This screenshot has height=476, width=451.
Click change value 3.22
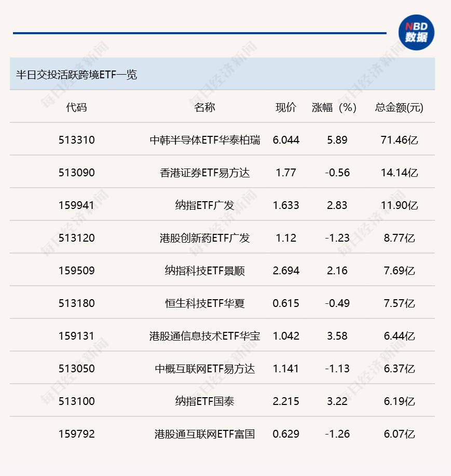point(337,401)
